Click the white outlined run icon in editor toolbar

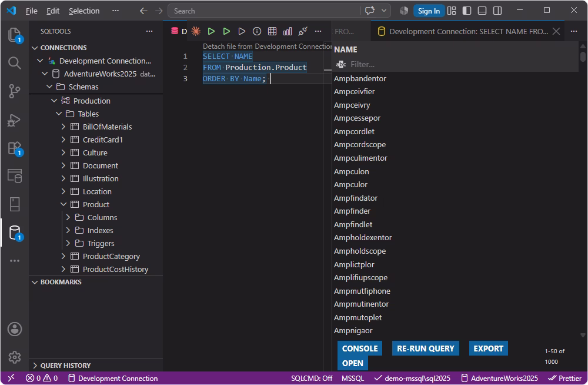coord(242,31)
